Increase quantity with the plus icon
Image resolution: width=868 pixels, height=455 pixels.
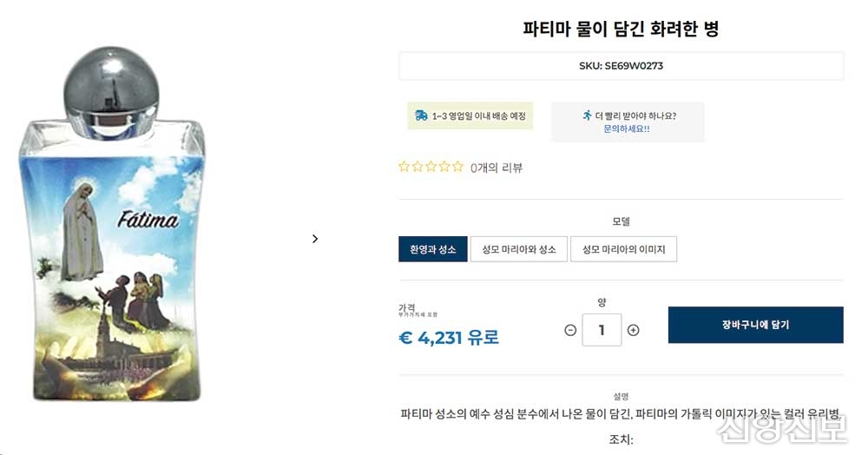click(x=633, y=330)
